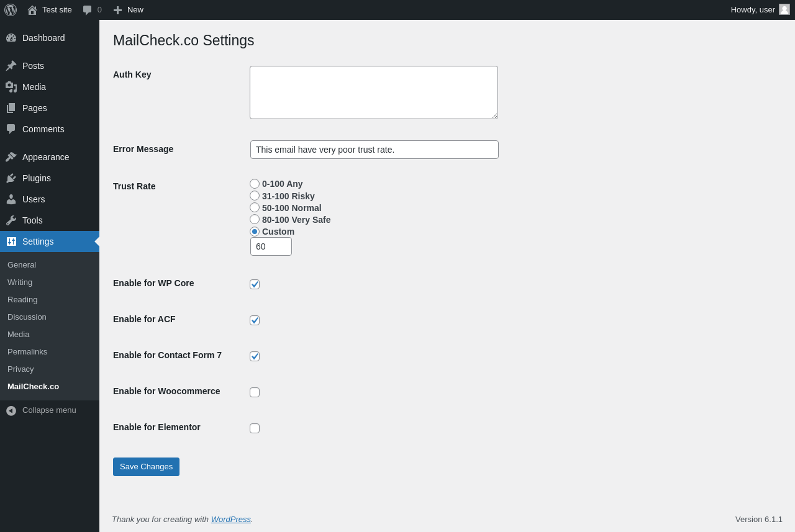Open the Discussion settings submenu
The width and height of the screenshot is (795, 532).
[27, 317]
